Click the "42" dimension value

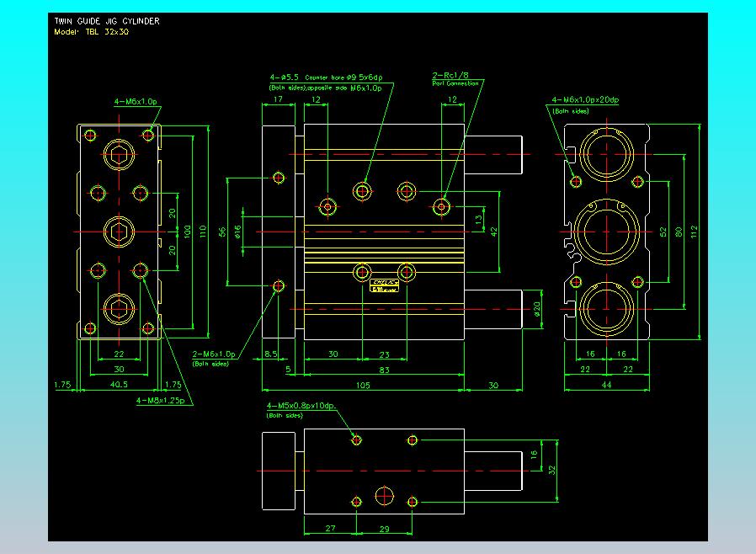[493, 232]
